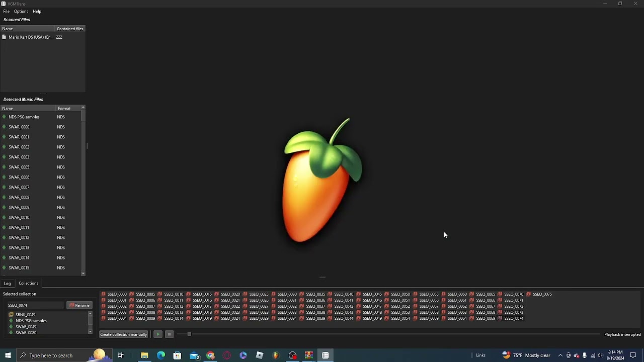Image resolution: width=644 pixels, height=362 pixels.
Task: Click Create collection manually button
Action: tap(123, 334)
